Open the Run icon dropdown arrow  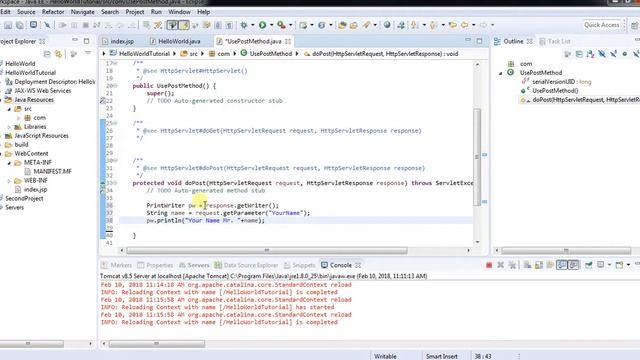(271, 25)
